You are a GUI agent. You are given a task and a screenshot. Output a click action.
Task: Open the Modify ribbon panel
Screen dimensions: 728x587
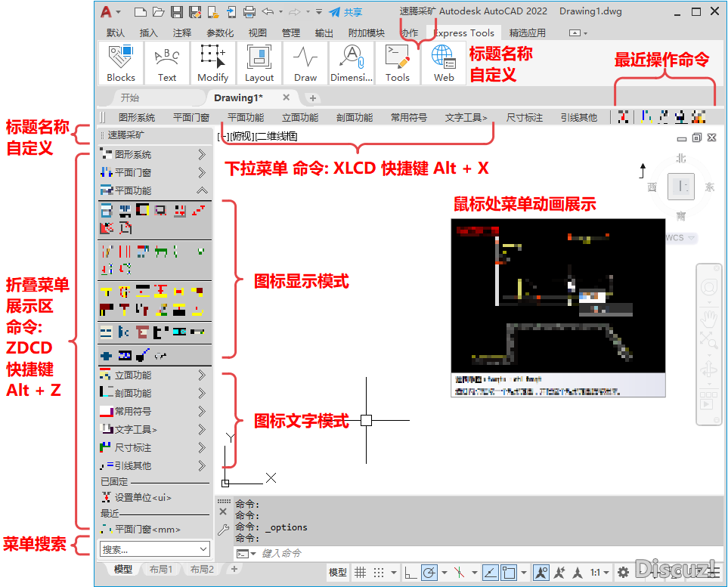(212, 63)
